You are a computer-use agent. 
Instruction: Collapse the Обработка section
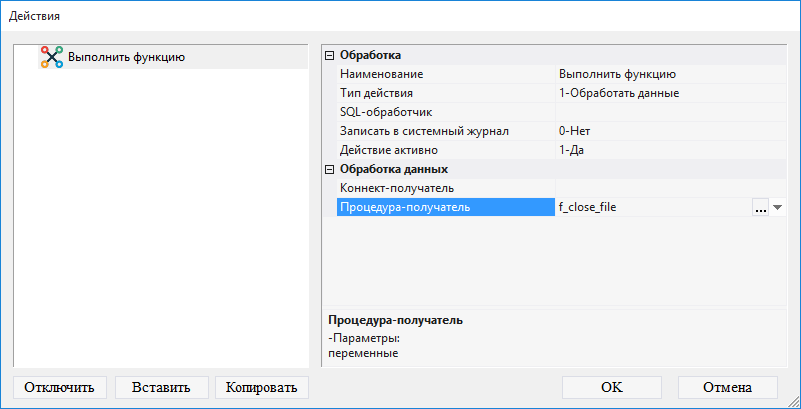click(x=330, y=55)
